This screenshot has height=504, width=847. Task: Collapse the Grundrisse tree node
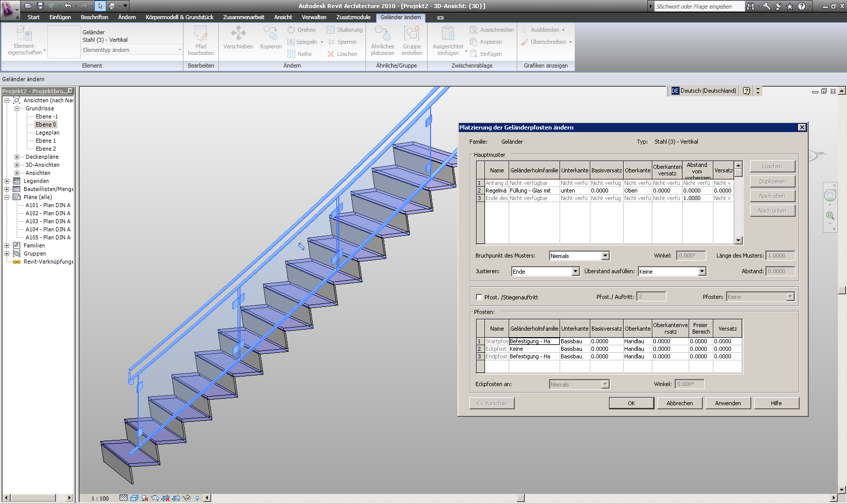(x=17, y=108)
